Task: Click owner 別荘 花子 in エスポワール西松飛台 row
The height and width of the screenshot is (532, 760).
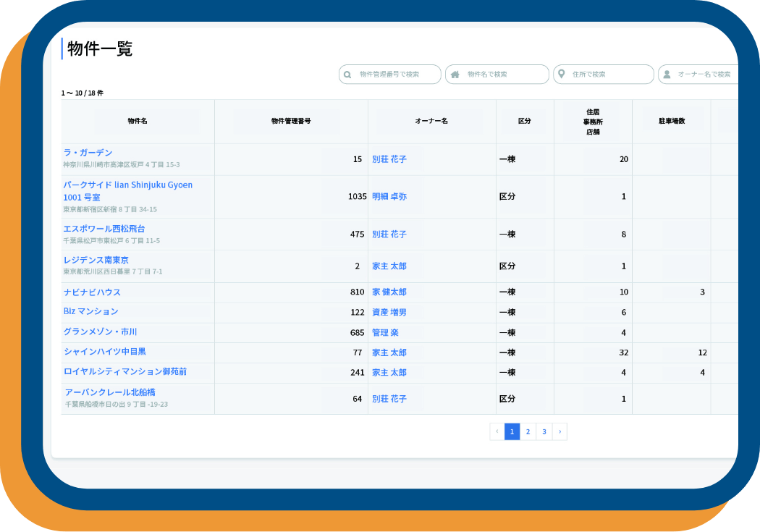Action: coord(389,235)
